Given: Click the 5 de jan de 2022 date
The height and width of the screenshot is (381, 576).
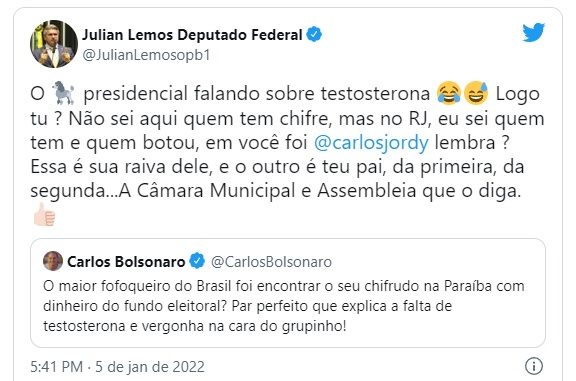Looking at the screenshot, I should [x=150, y=367].
